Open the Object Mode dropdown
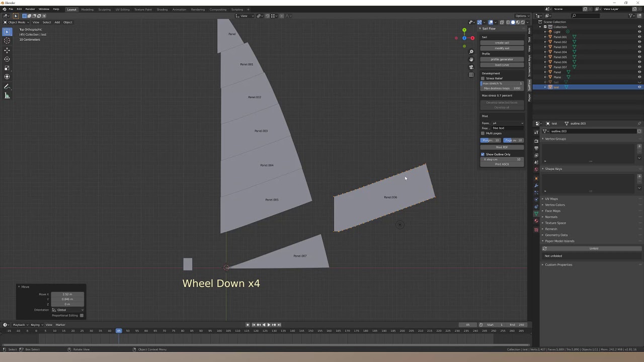The image size is (644, 362). (x=17, y=22)
